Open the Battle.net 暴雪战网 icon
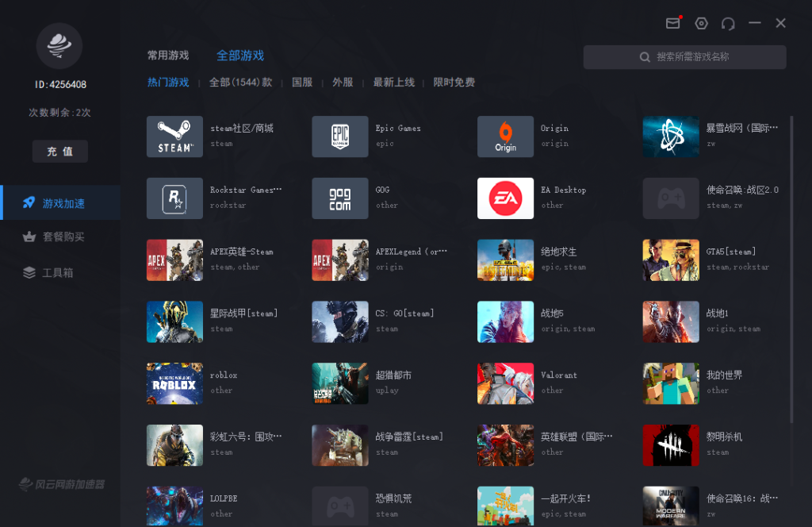This screenshot has height=527, width=812. [671, 137]
